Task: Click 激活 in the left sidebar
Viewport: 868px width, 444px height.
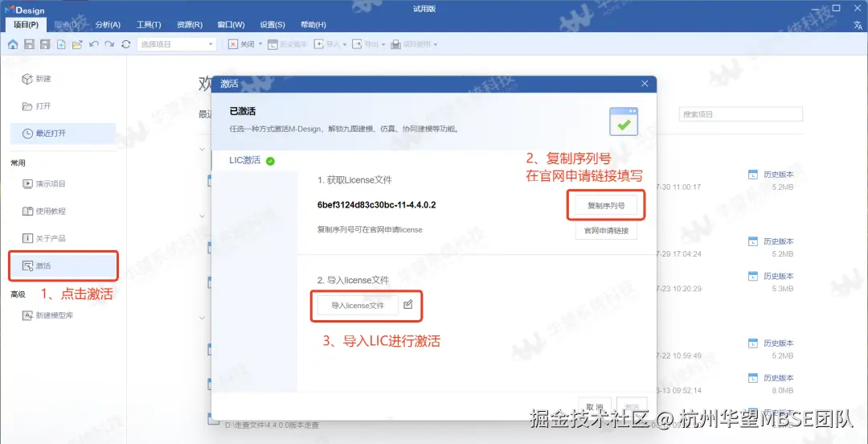Action: point(63,266)
